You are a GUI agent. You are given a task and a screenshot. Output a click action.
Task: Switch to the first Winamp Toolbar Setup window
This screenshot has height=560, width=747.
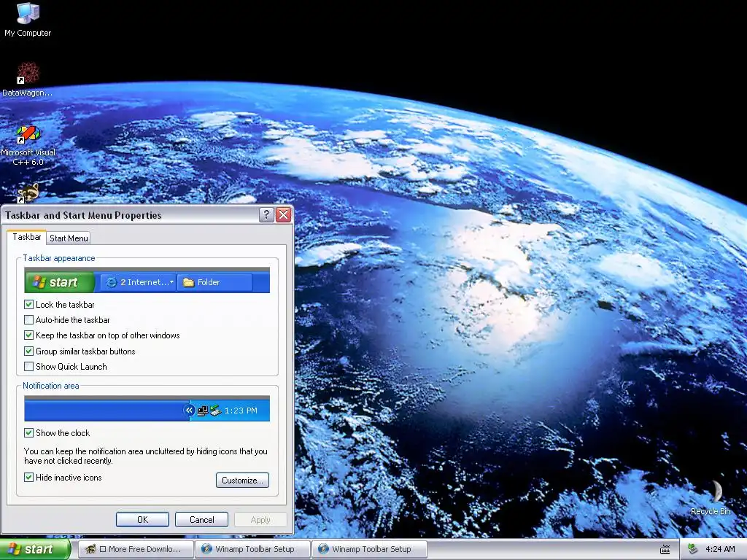[x=252, y=549]
